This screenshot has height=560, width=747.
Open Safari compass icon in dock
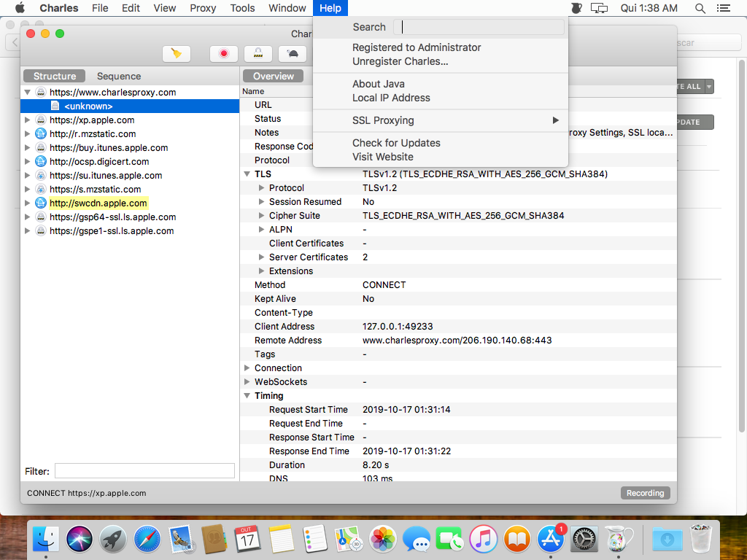[x=147, y=539]
